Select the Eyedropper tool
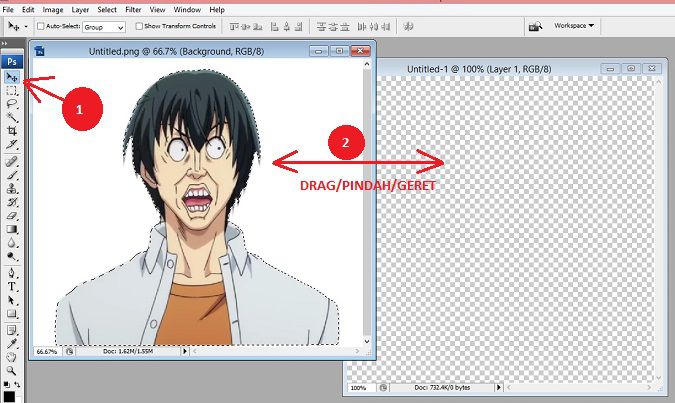 (12, 344)
